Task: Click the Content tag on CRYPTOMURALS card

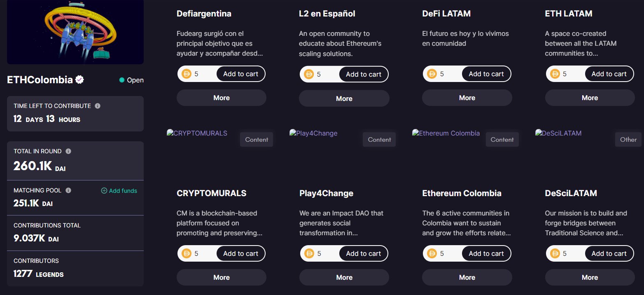Action: (257, 140)
